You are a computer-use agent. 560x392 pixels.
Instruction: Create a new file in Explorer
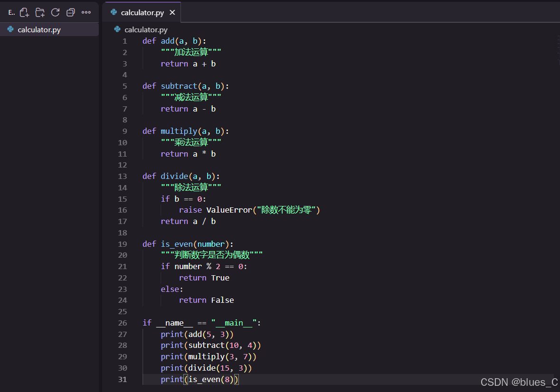click(24, 12)
